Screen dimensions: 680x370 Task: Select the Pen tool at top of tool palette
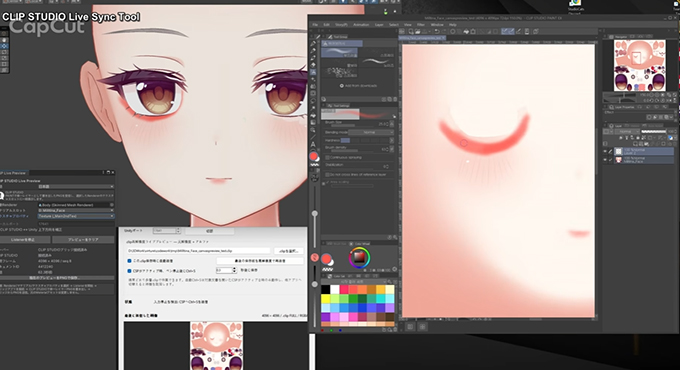pyautogui.click(x=313, y=44)
